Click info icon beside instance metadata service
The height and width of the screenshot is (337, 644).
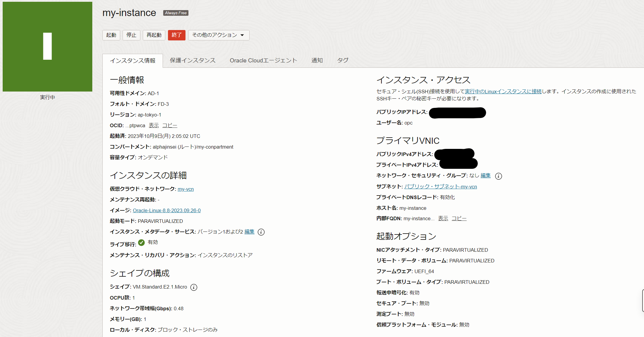tap(261, 232)
